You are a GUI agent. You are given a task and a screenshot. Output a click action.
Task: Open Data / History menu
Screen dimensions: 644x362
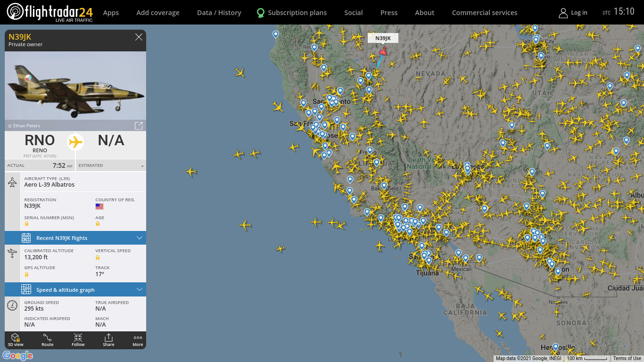click(x=219, y=13)
